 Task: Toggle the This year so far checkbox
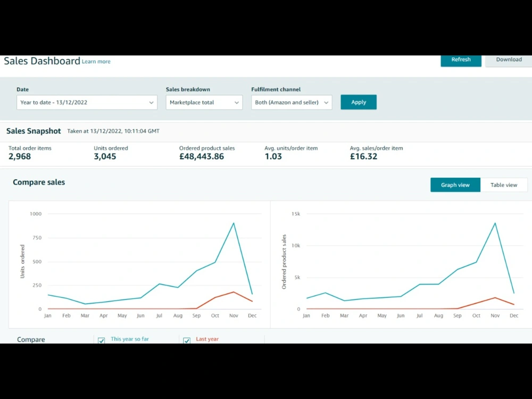coord(101,340)
